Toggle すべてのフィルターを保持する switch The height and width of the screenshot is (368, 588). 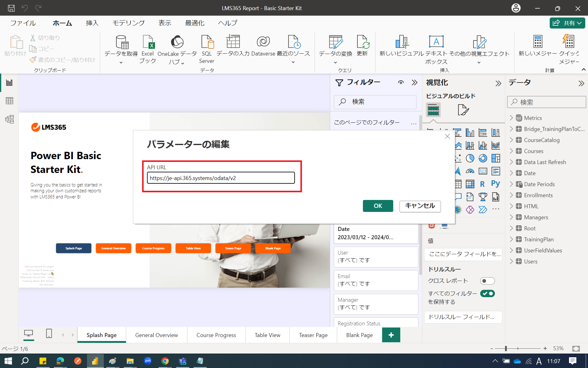pos(487,293)
